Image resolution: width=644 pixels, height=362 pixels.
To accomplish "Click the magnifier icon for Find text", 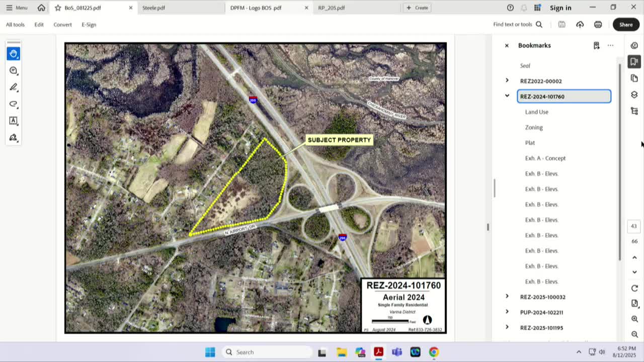I will (539, 24).
